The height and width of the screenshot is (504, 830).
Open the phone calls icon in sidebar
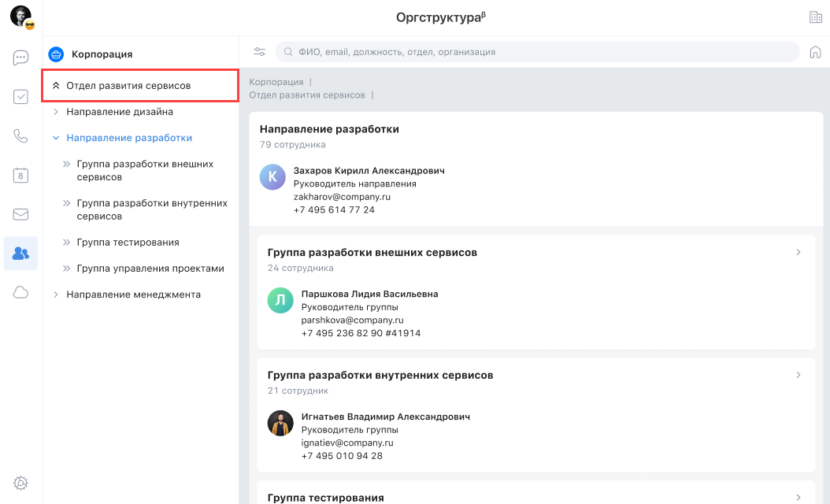20,136
